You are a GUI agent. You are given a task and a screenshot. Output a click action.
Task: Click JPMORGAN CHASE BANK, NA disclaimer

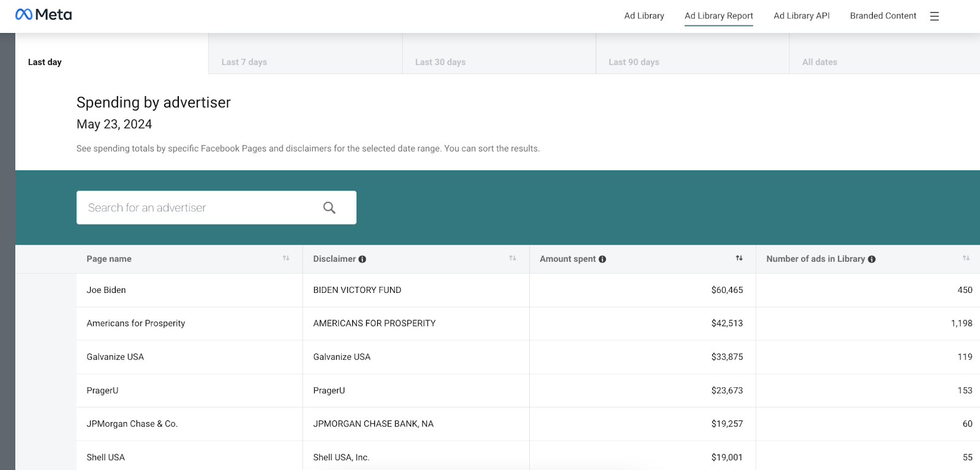click(x=374, y=423)
